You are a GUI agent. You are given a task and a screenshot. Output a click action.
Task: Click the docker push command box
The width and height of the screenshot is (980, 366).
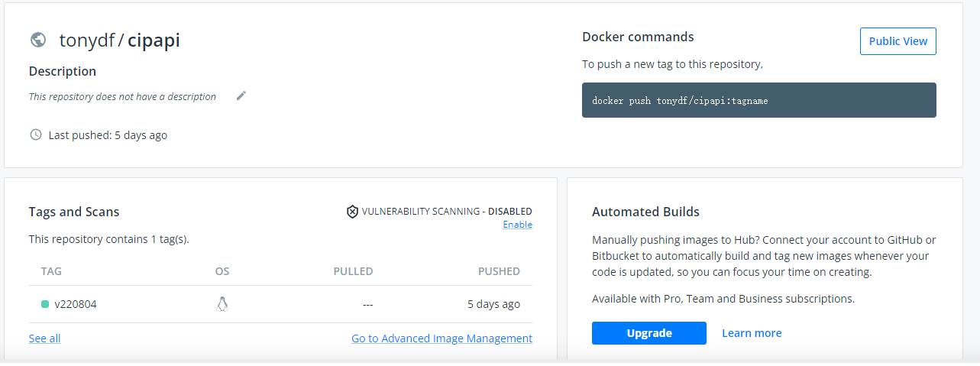coord(758,100)
